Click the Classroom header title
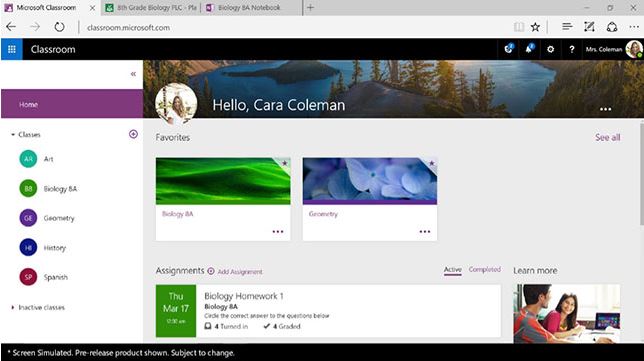Screen dimensions: 644x361 pos(53,49)
